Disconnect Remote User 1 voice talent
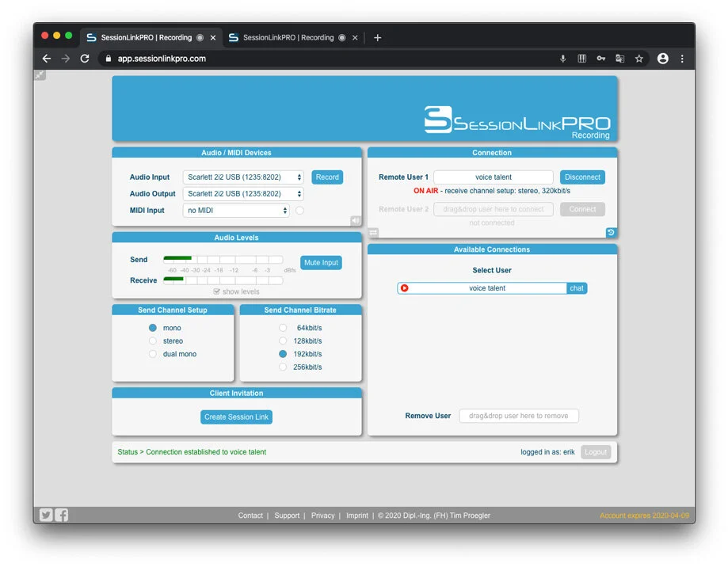The width and height of the screenshot is (728, 567). (x=582, y=177)
